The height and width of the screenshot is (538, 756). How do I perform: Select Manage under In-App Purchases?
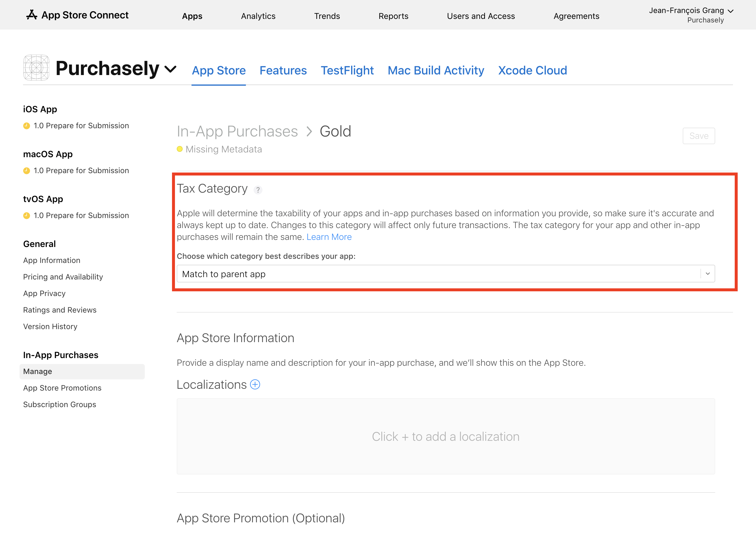pyautogui.click(x=82, y=372)
